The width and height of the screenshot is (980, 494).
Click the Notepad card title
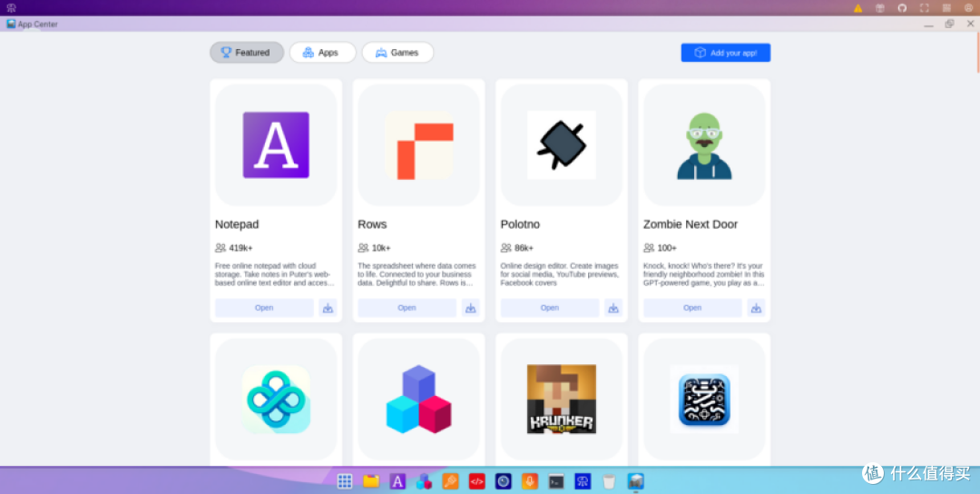coord(237,224)
